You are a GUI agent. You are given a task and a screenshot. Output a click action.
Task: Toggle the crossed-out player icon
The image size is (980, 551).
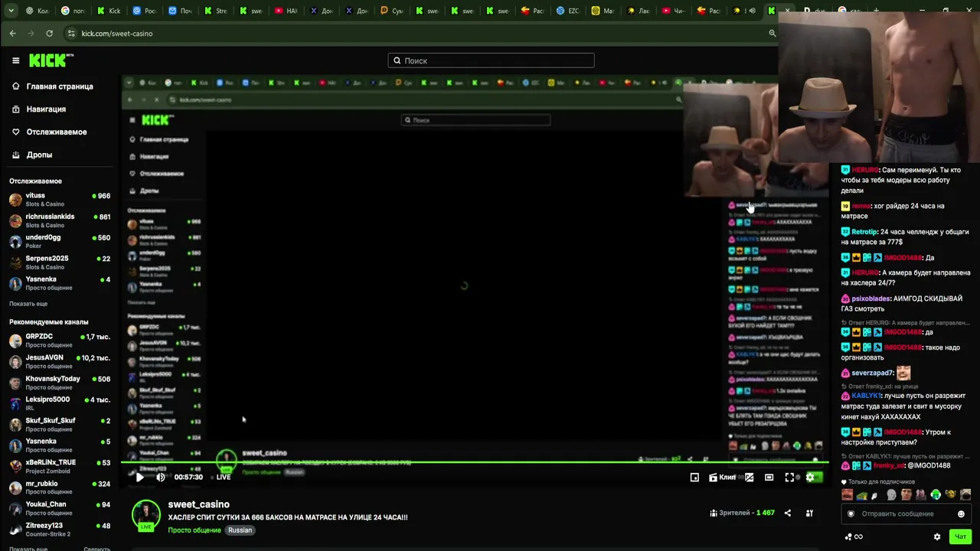pyautogui.click(x=749, y=477)
